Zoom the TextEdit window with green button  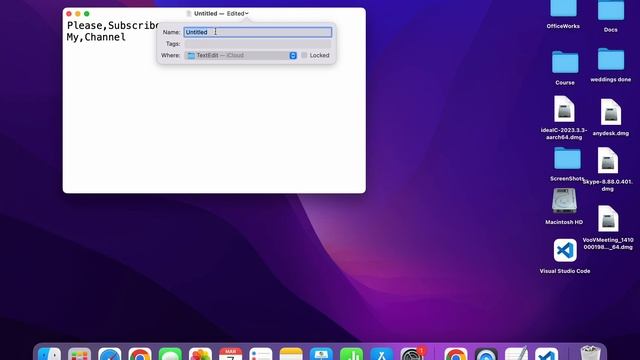[87, 13]
